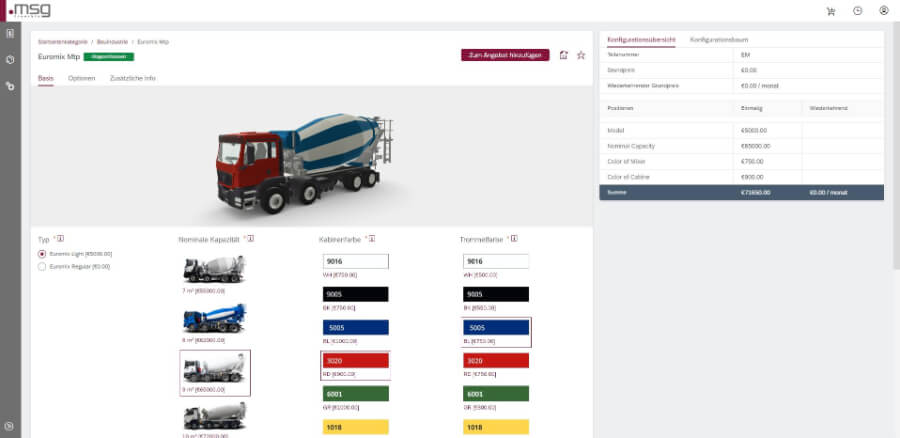Click the 3D cement mixer truck preview
Viewport: 900px width, 438px height.
coord(304,162)
